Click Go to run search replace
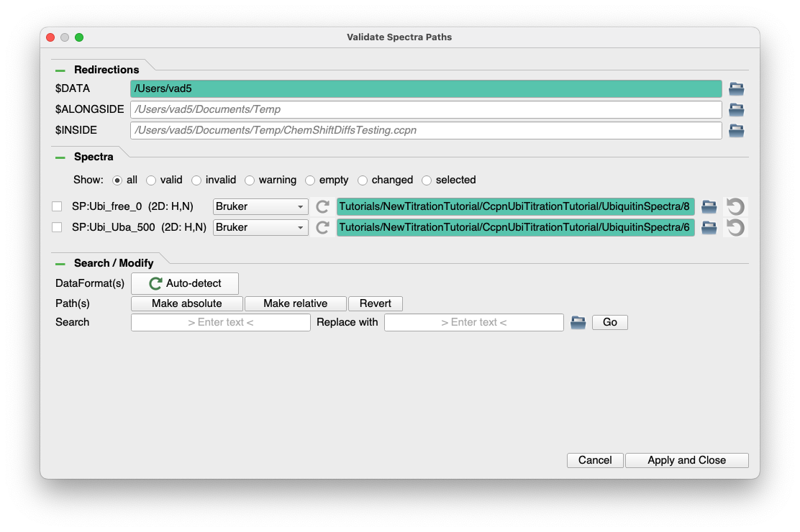Viewport: 800px width, 532px height. [609, 322]
